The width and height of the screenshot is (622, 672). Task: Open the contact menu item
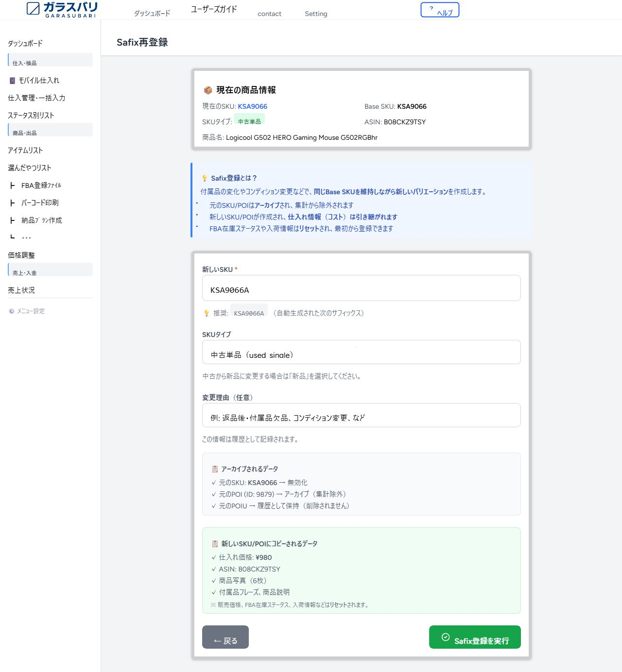pyautogui.click(x=269, y=14)
